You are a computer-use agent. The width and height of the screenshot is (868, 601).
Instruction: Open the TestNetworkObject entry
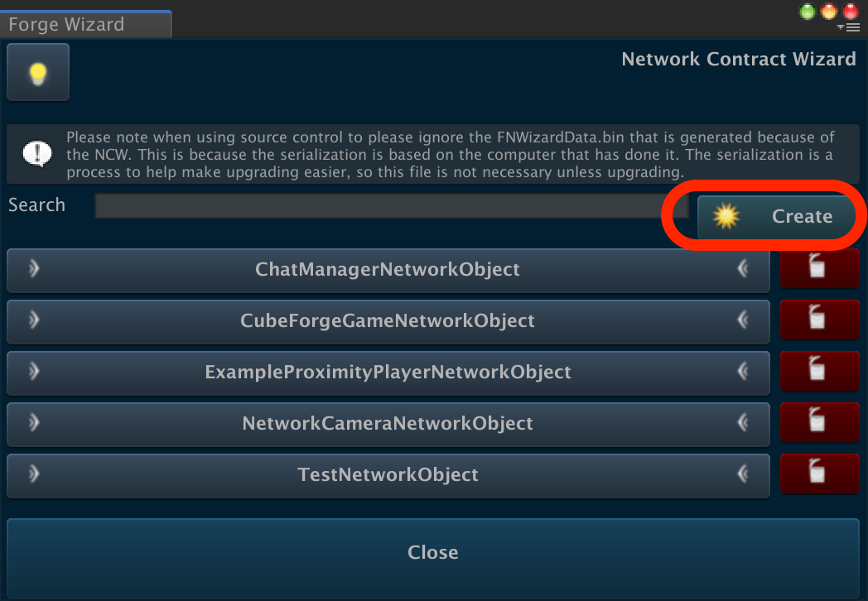[x=388, y=475]
